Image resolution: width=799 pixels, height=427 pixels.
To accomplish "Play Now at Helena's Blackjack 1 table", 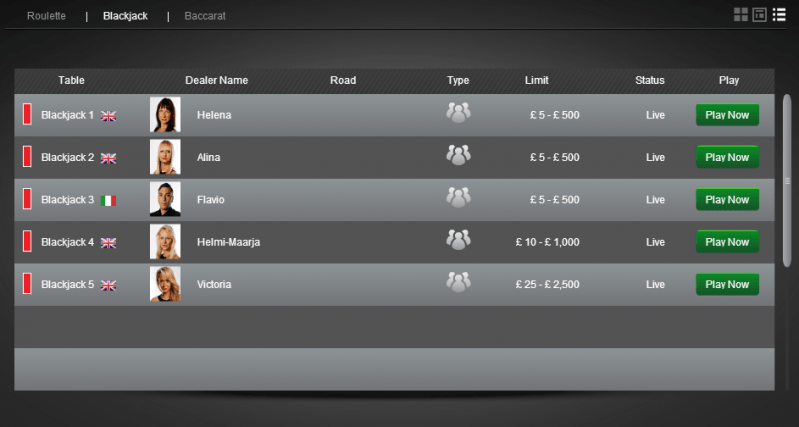I will click(x=727, y=115).
